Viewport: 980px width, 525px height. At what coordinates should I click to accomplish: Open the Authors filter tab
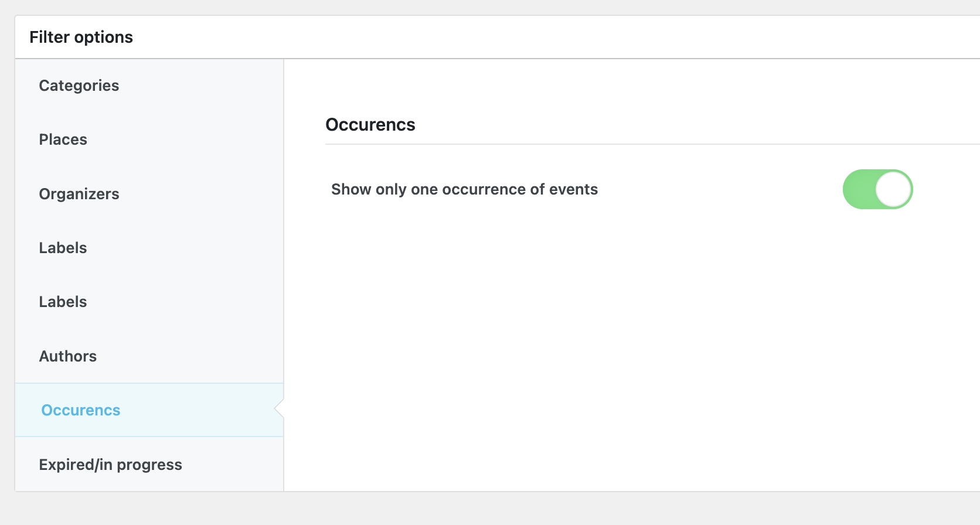[149, 356]
